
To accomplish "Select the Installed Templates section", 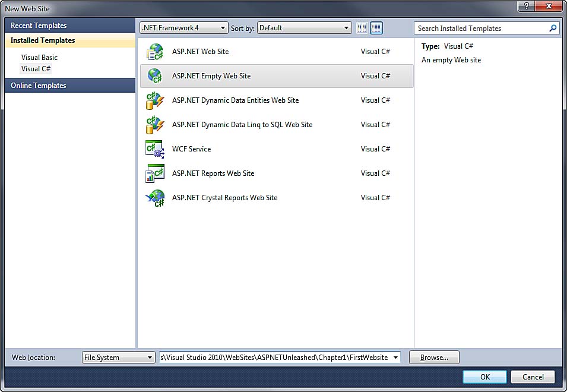I will (x=70, y=40).
